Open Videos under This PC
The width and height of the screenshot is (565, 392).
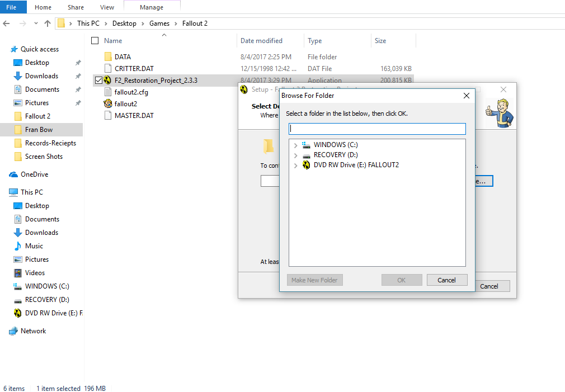pos(35,273)
